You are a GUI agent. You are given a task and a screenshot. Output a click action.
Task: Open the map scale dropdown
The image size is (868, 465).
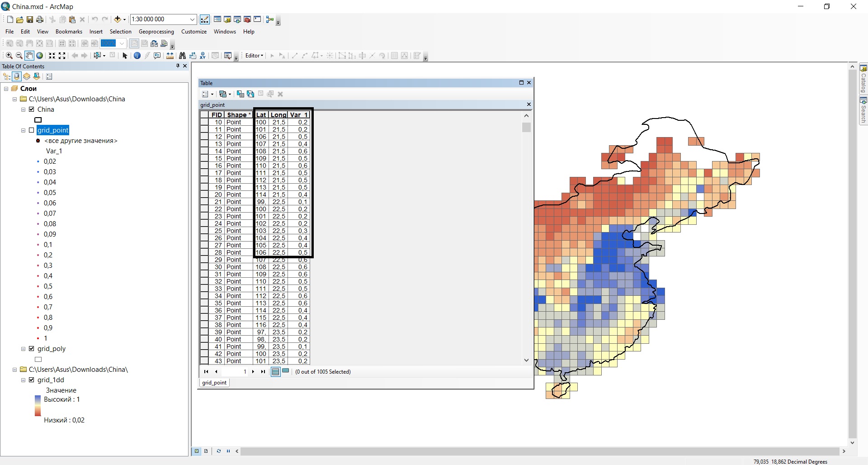point(192,19)
